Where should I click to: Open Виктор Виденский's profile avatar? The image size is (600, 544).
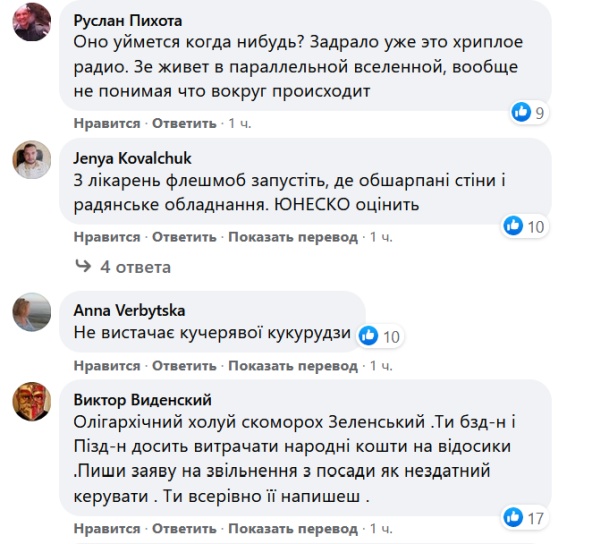click(x=31, y=402)
